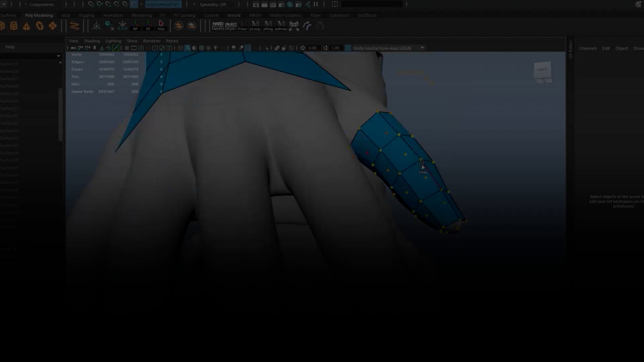Click the polySurface2747 name field
Viewport: 644px width, 362px height.
click(x=163, y=4)
